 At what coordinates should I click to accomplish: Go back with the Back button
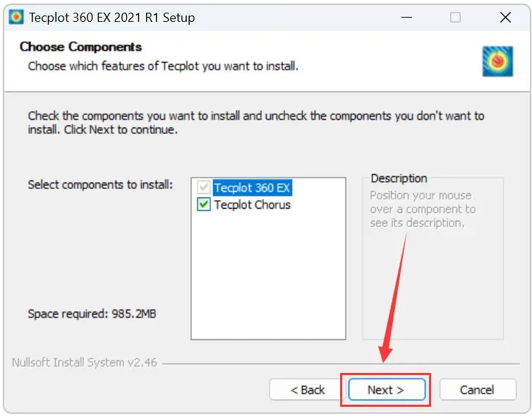tap(308, 389)
